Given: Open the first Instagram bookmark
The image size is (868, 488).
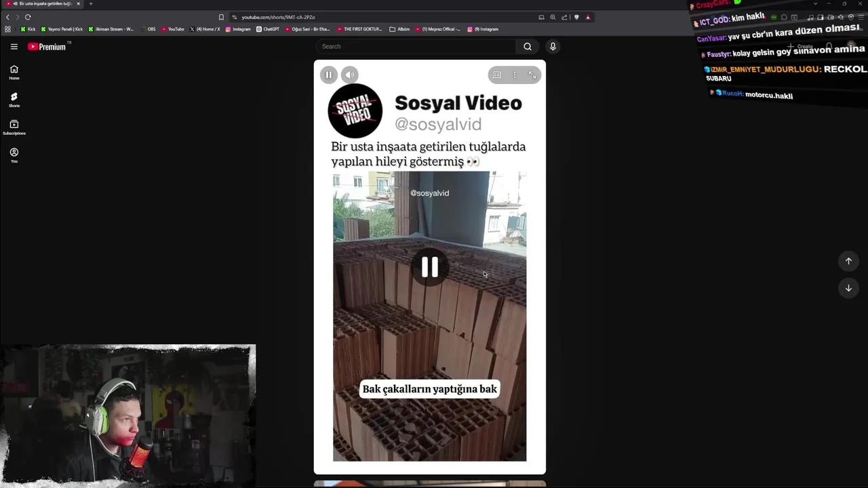Looking at the screenshot, I should click(238, 29).
